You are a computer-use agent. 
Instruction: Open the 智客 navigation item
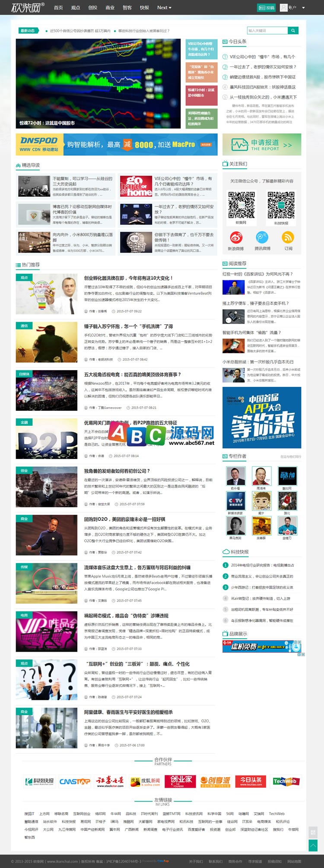coord(127,8)
